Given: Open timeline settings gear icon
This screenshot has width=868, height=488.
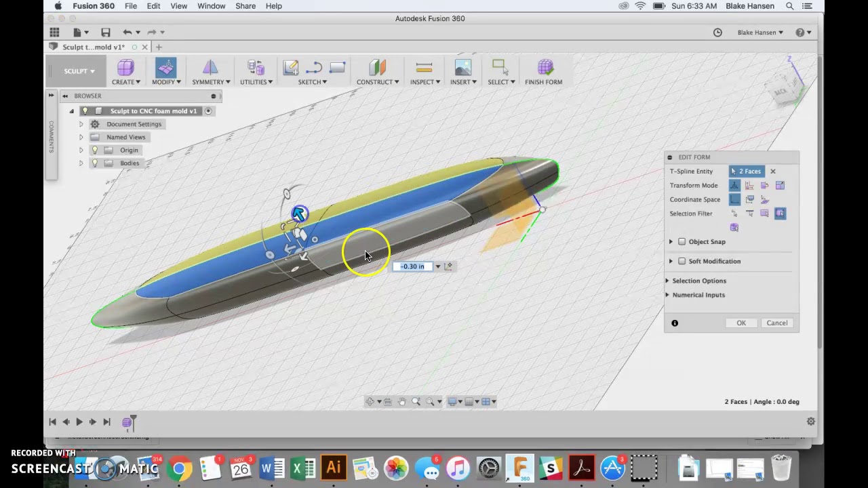Looking at the screenshot, I should [810, 422].
